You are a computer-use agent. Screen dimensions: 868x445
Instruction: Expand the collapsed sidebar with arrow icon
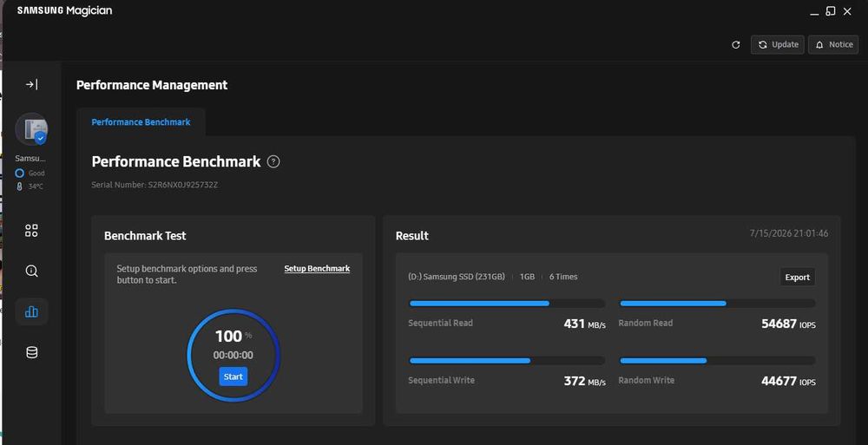(x=31, y=85)
